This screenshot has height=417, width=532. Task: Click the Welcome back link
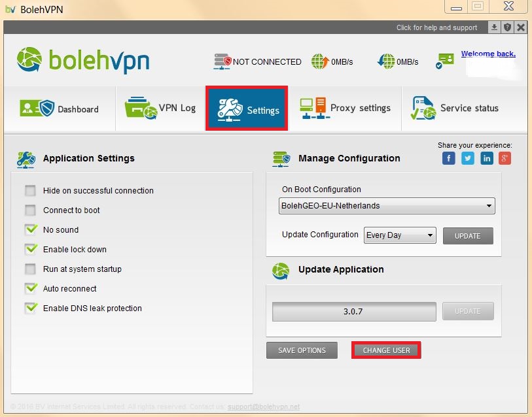click(x=488, y=54)
